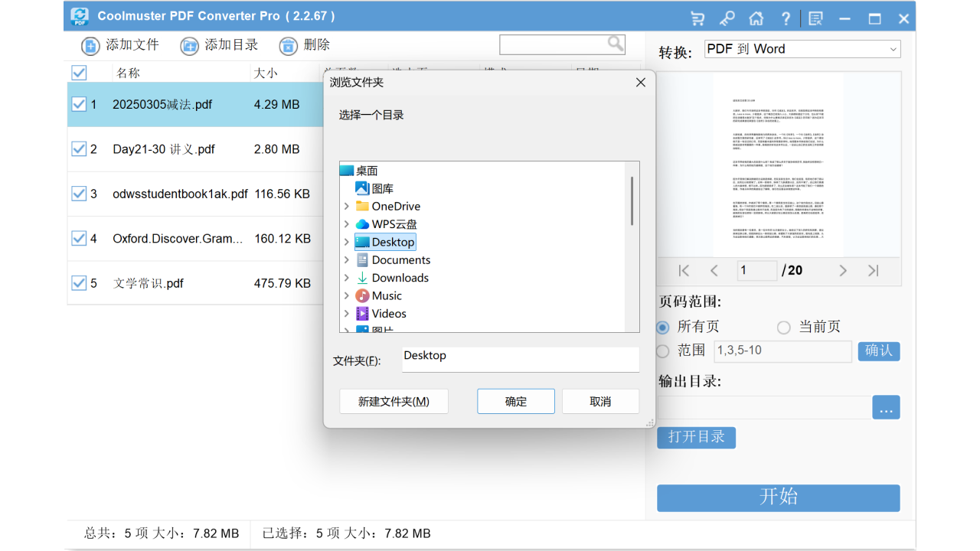The image size is (980, 551).
Task: Select Documents in the folder tree
Action: click(x=400, y=259)
